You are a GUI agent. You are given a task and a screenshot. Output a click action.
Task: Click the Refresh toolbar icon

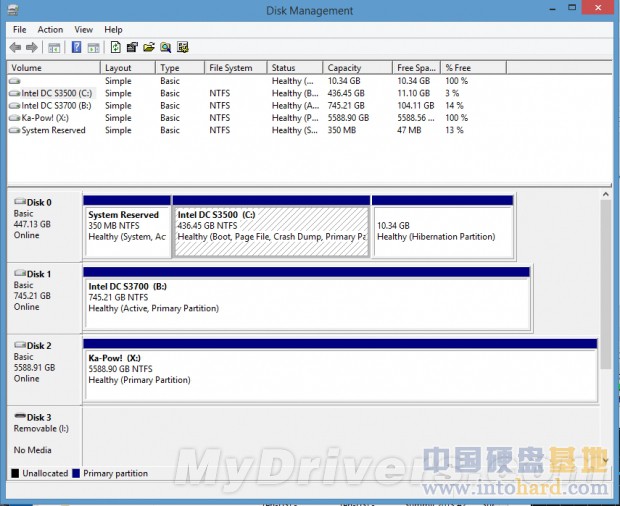[115, 47]
